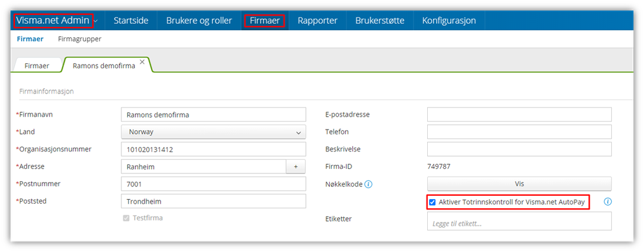The width and height of the screenshot is (644, 252).
Task: Select the Firmaer top menu item
Action: click(x=265, y=21)
